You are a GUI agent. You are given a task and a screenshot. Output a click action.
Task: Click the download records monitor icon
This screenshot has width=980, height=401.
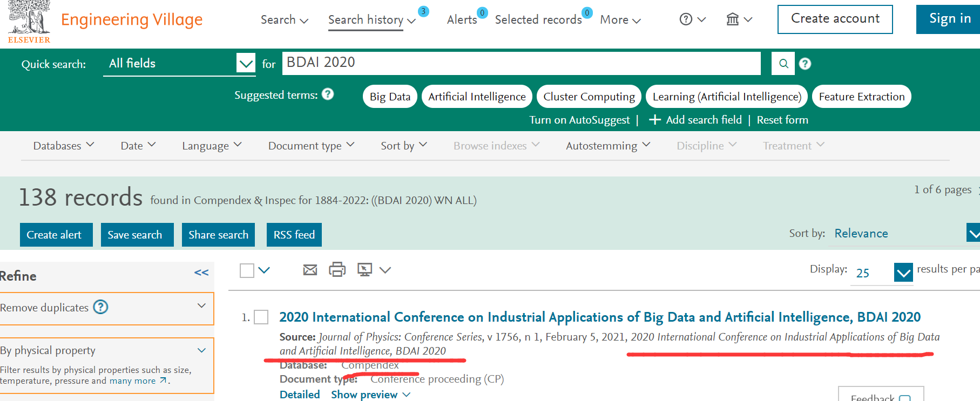coord(365,269)
